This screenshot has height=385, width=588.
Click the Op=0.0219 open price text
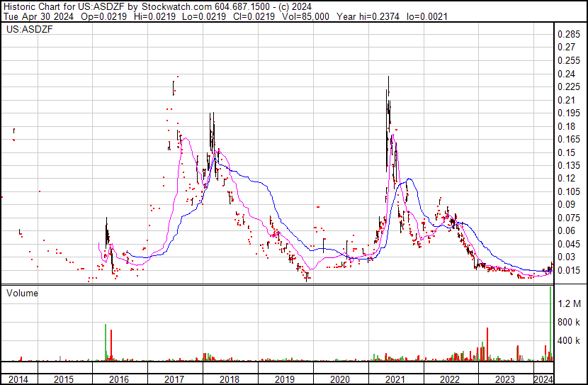click(x=104, y=16)
